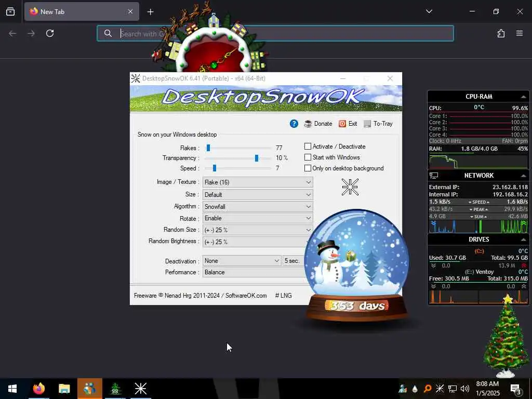This screenshot has height=399, width=532.
Task: Open the notification center
Action: tap(516, 389)
